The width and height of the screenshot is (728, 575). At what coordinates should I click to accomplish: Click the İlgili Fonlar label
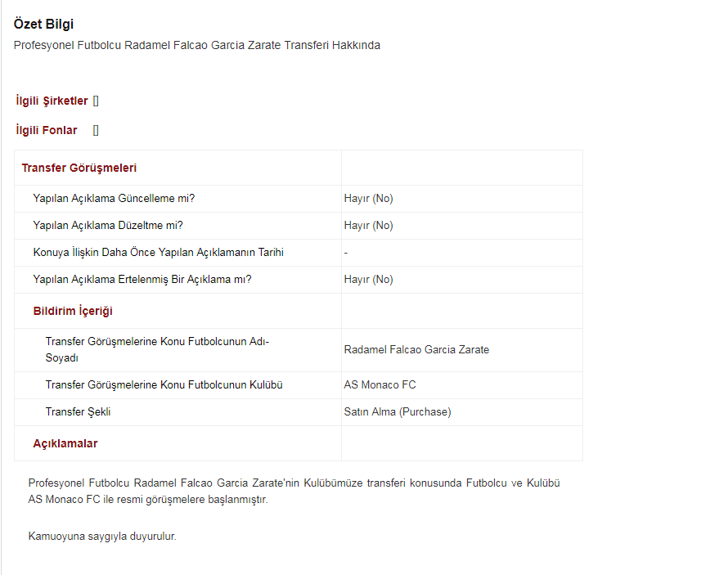pyautogui.click(x=47, y=130)
